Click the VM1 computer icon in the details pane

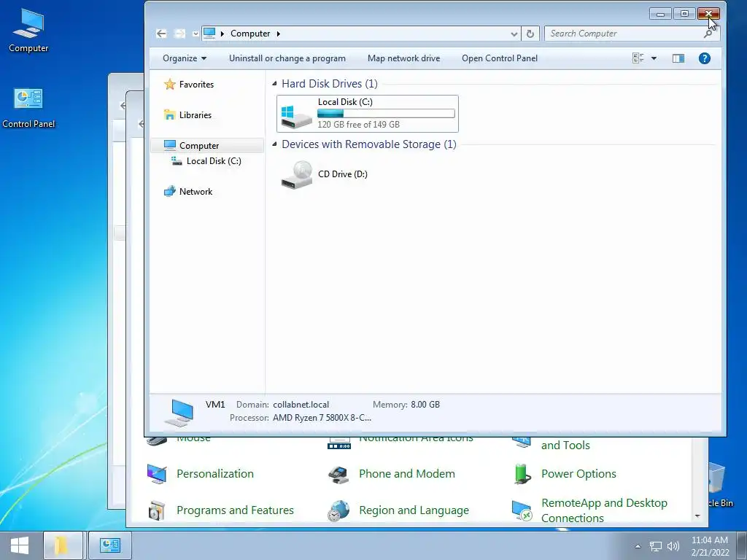coord(179,413)
